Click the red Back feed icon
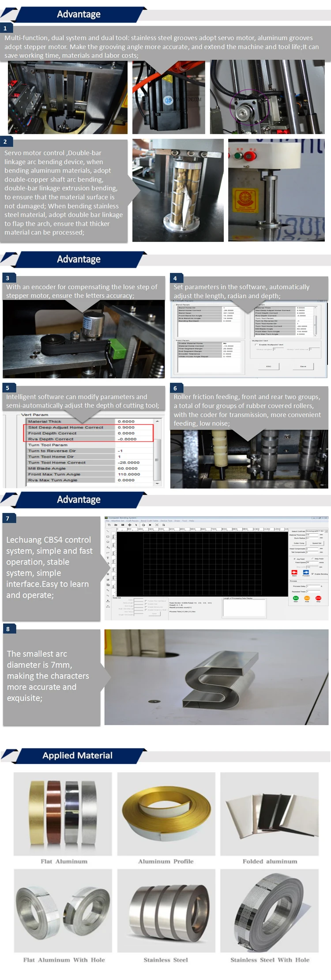This screenshot has height=980, width=331. pyautogui.click(x=294, y=572)
